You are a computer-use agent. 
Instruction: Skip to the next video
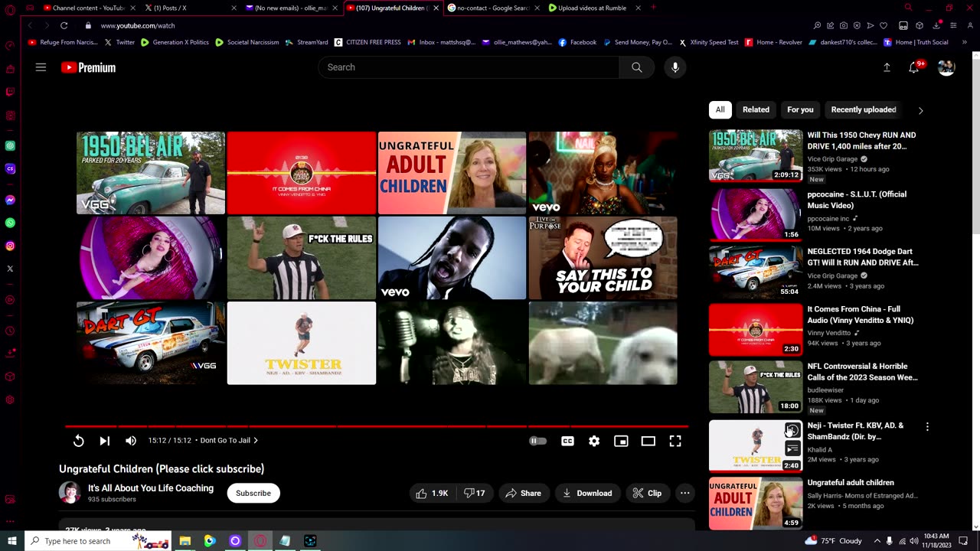coord(105,441)
